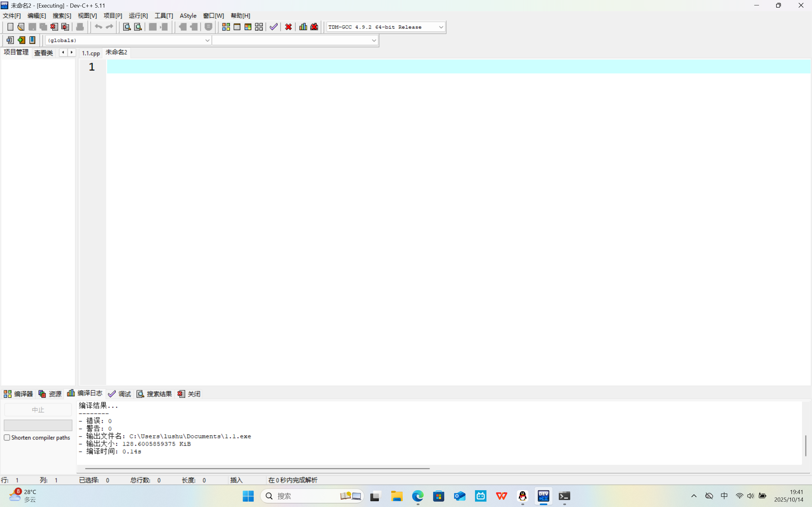Click the add bookmark green plus icon
This screenshot has width=812, height=507.
(x=21, y=40)
